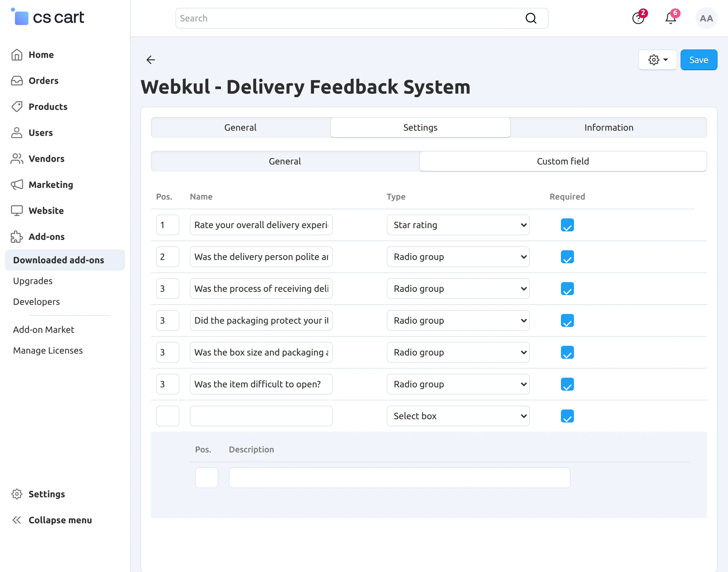Select the Custom field sub-tab
The height and width of the screenshot is (572, 728).
tap(563, 161)
